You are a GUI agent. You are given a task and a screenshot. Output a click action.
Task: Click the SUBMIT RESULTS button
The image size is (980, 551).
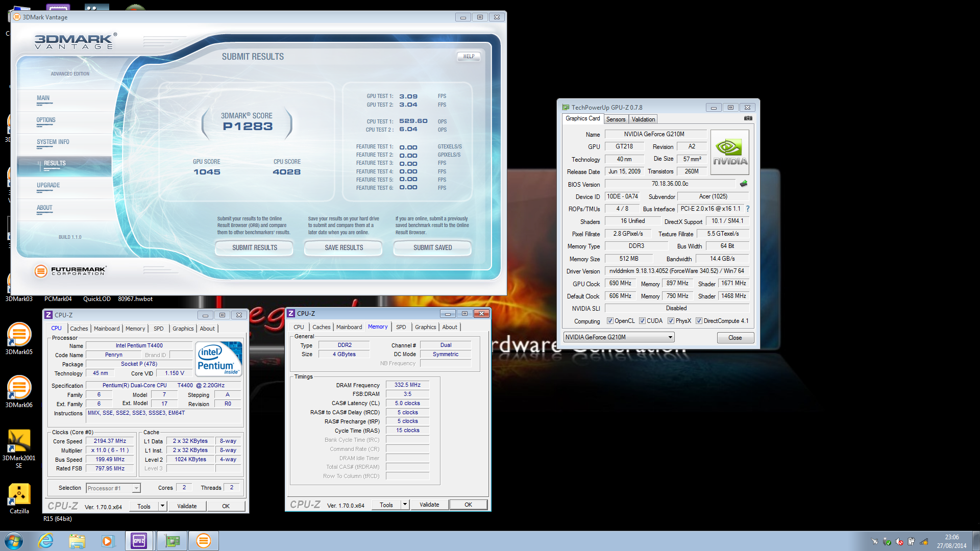click(x=255, y=247)
